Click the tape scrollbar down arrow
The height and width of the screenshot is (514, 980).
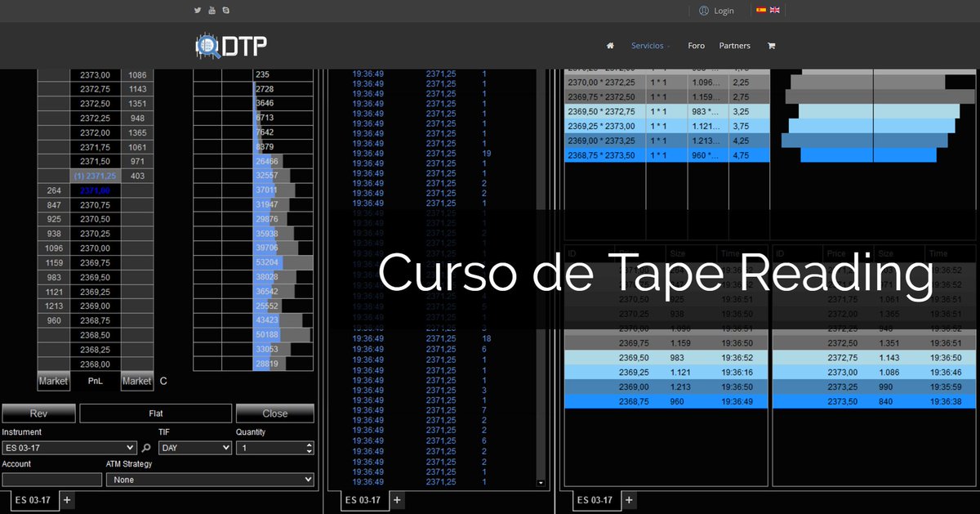point(540,483)
